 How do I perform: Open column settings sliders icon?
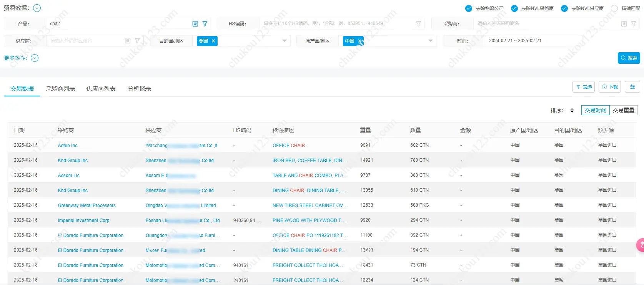(x=632, y=87)
